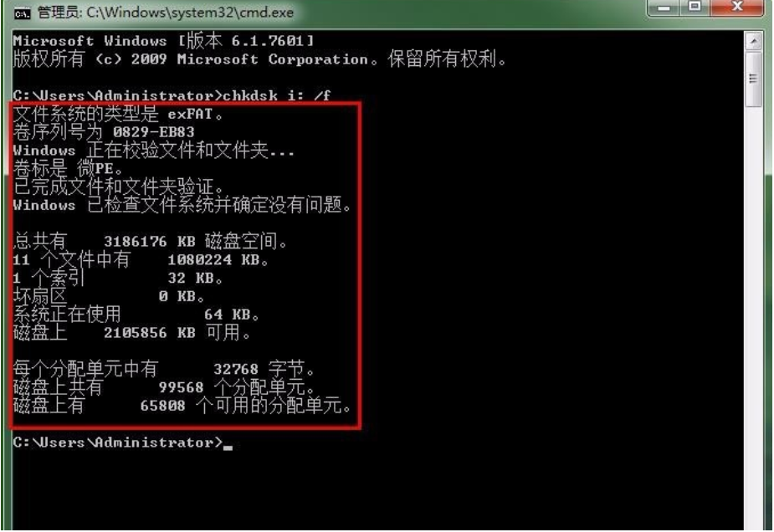Click the Microsoft Windows version 6.1.7601 line
774x532 pixels.
point(163,40)
